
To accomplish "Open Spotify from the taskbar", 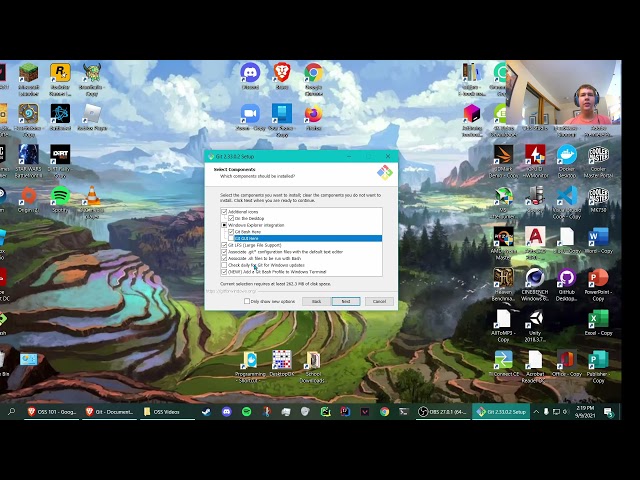I will pyautogui.click(x=246, y=412).
